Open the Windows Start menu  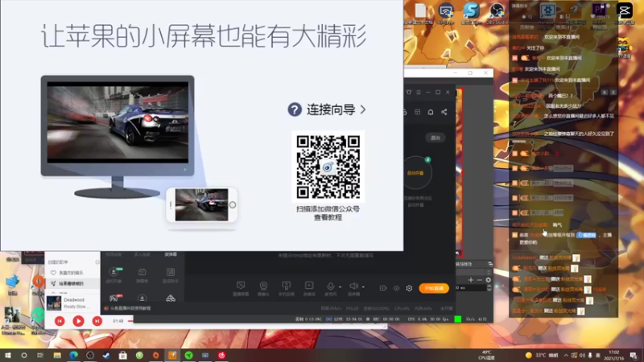pos(8,355)
